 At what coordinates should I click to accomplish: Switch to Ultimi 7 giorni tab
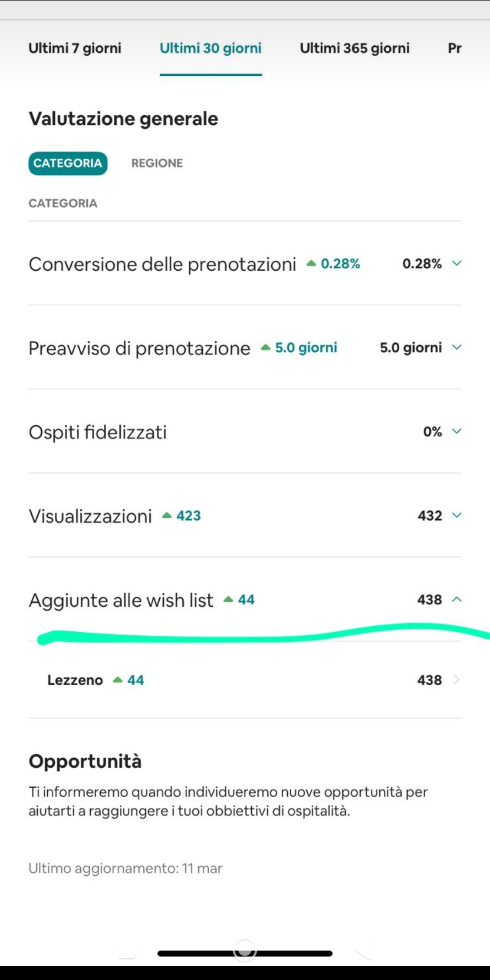click(x=75, y=48)
